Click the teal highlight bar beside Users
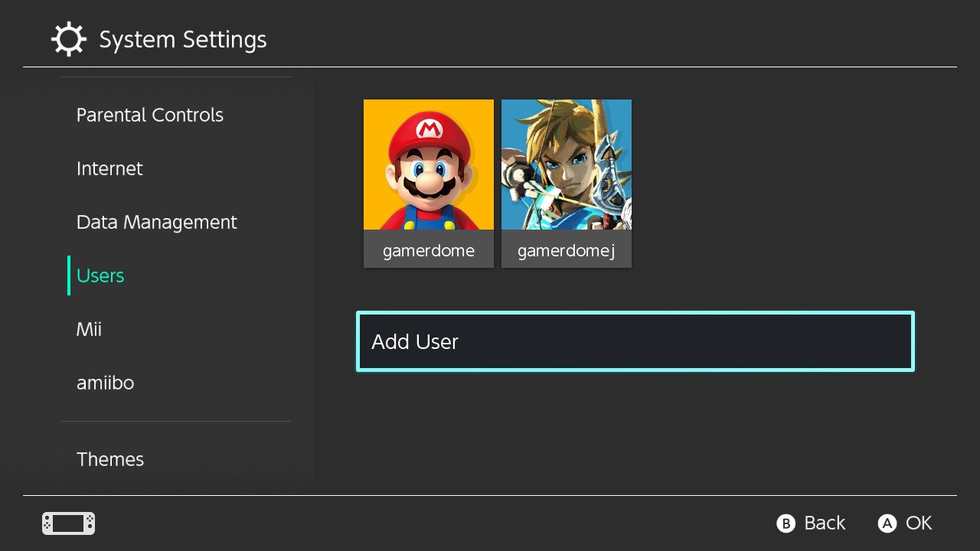Image resolution: width=980 pixels, height=551 pixels. point(69,275)
